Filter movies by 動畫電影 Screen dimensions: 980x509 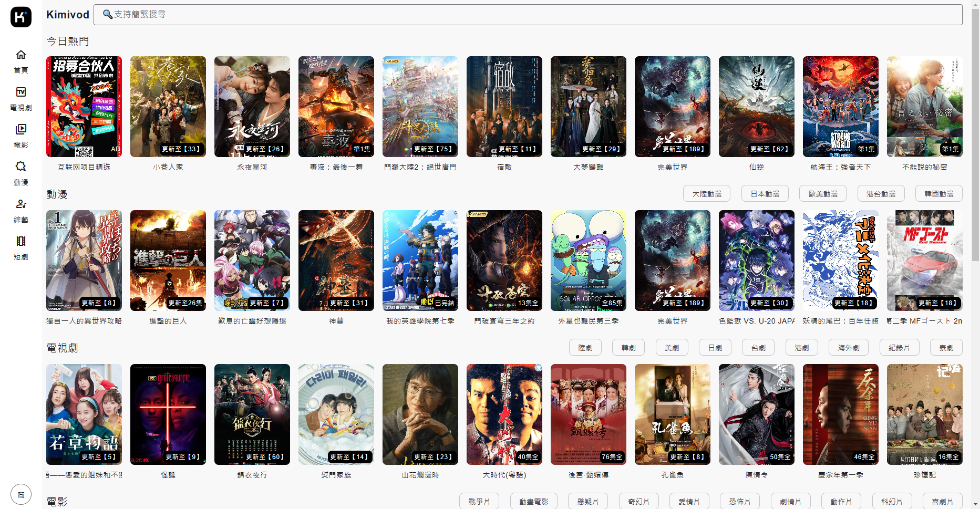(534, 502)
